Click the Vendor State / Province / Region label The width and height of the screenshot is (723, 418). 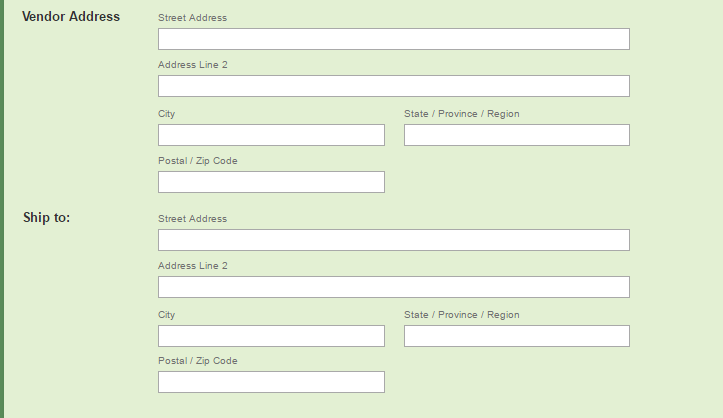462,114
